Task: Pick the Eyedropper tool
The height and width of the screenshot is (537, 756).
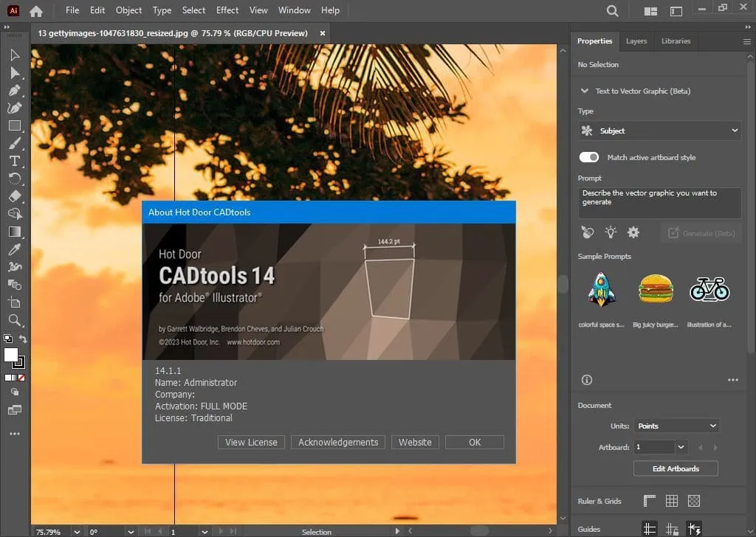Action: pos(15,250)
